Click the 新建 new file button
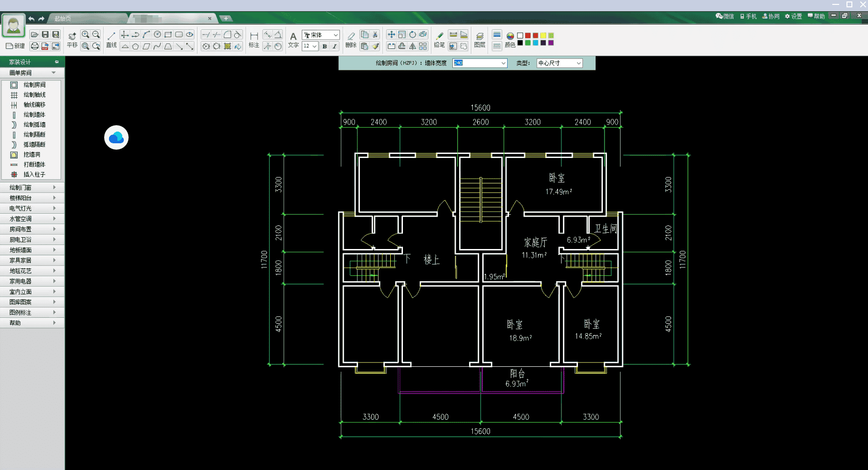 click(x=15, y=46)
